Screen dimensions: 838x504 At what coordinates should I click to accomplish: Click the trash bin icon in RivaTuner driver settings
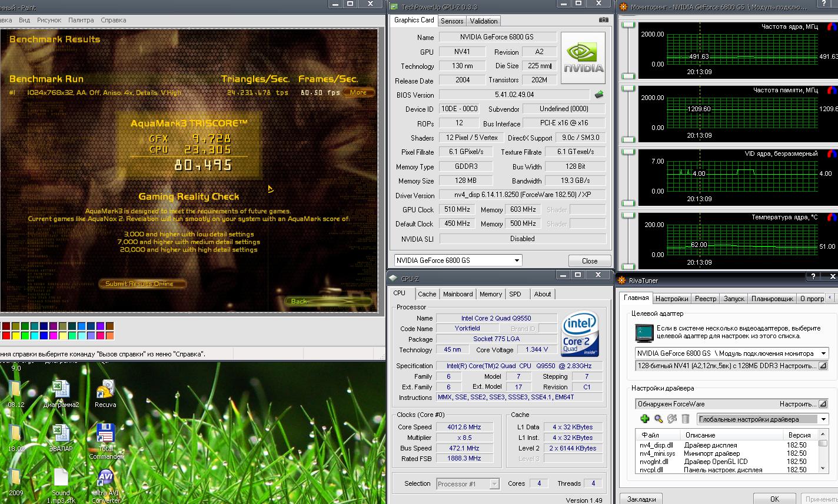coord(686,419)
